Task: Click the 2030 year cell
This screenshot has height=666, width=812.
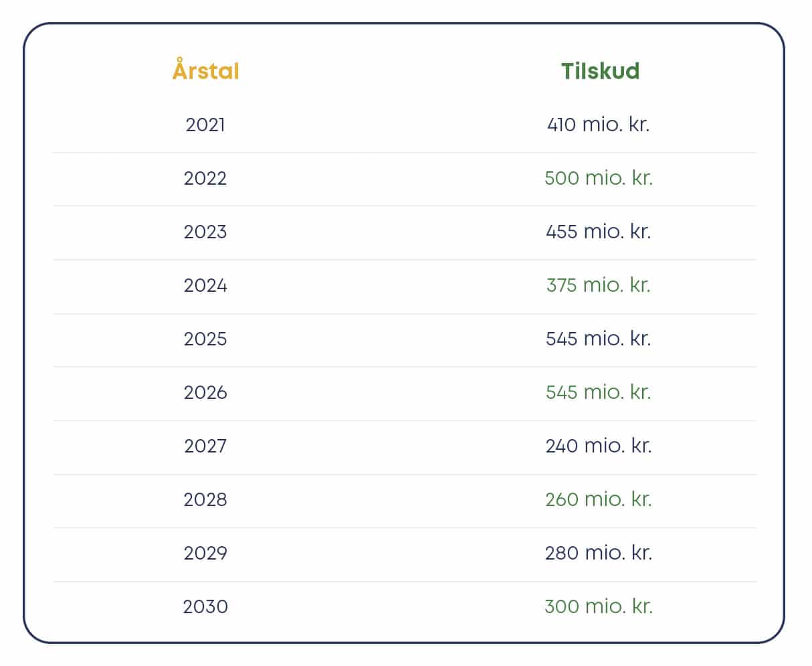Action: 205,606
